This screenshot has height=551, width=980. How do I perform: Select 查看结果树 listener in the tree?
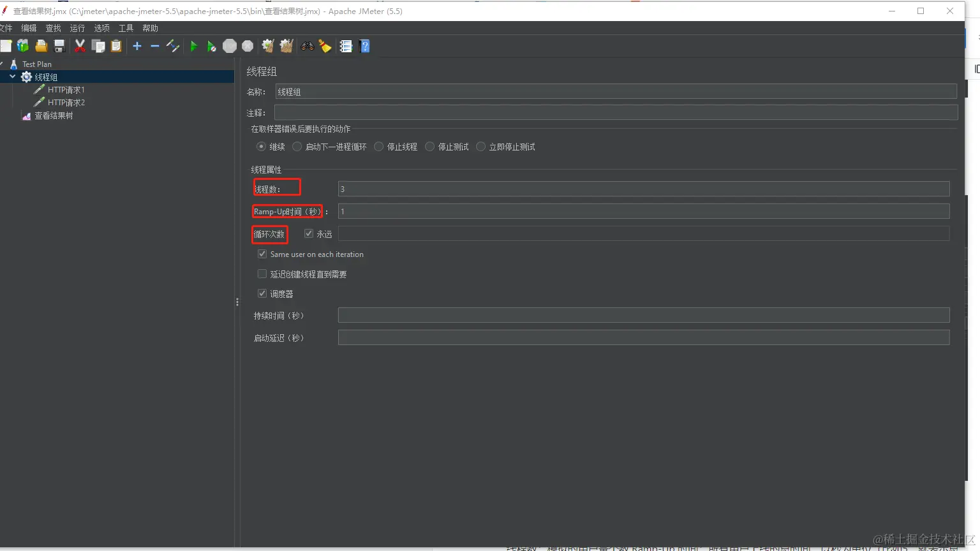tap(54, 115)
